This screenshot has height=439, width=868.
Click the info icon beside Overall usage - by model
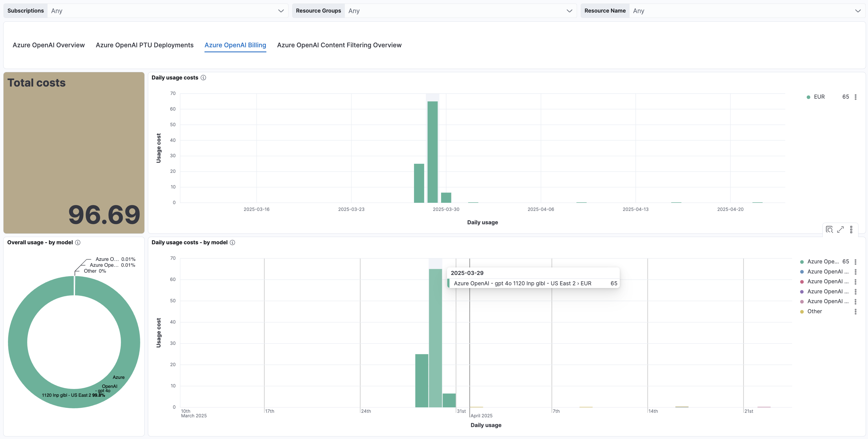(x=78, y=243)
